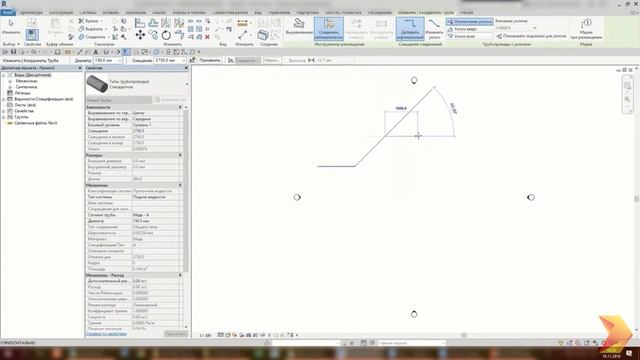This screenshot has width=640, height=360.
Task: Select Slope Up option
Action: pos(462,29)
